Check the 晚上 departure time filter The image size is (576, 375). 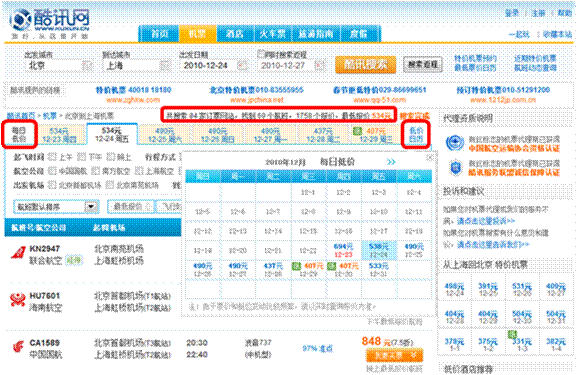pyautogui.click(x=110, y=157)
